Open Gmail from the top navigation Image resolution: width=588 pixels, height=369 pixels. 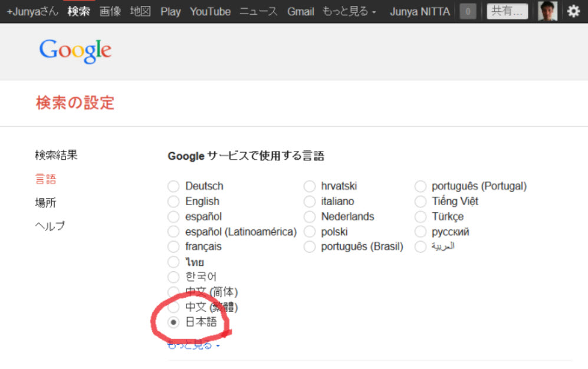coord(300,11)
